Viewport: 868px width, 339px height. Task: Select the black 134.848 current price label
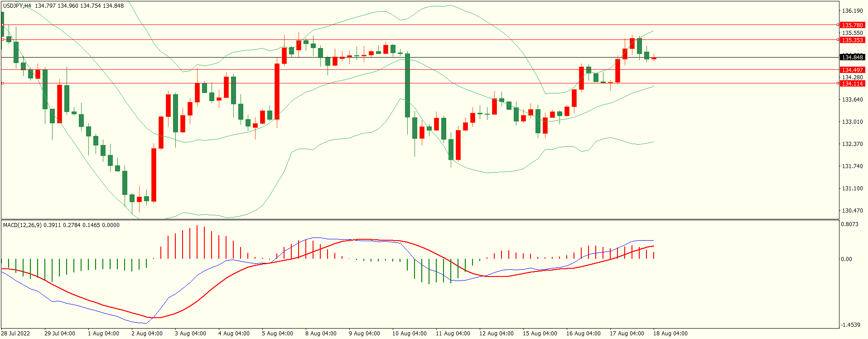coord(852,58)
